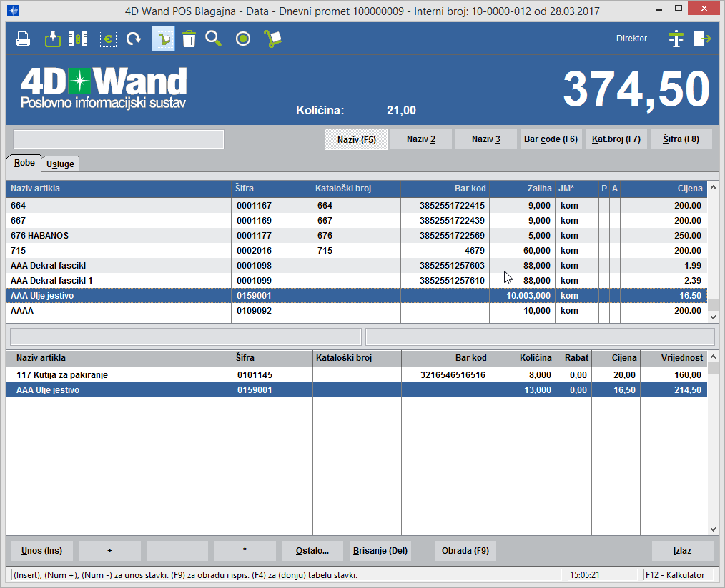Click the Unos (Ins) button
The width and height of the screenshot is (725, 588).
(41, 551)
